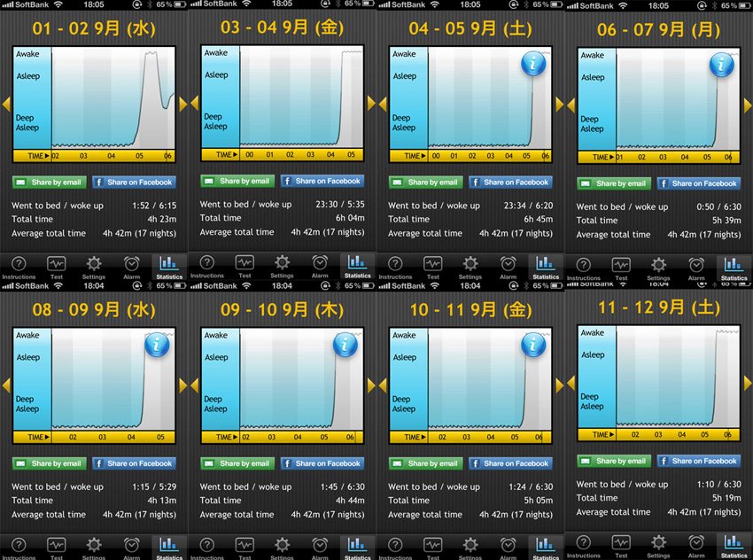Go to previous night from the 01 - 02 screen
This screenshot has width=753, height=560.
[5, 105]
